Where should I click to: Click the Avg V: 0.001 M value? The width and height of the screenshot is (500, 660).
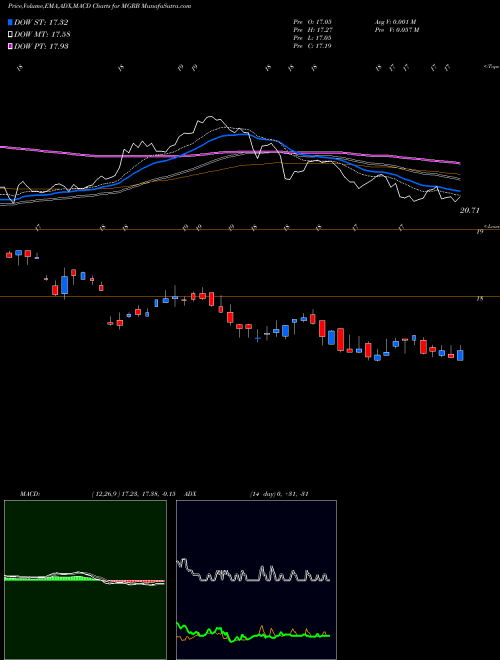tap(395, 21)
